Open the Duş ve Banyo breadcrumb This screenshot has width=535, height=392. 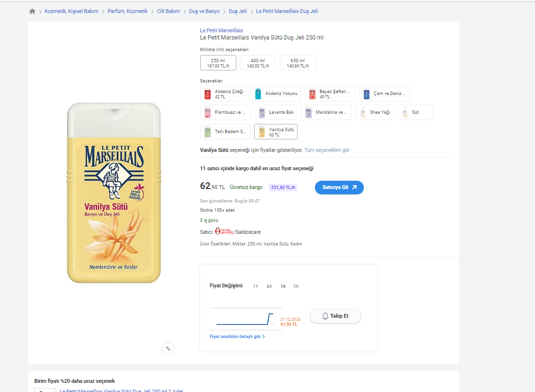205,11
